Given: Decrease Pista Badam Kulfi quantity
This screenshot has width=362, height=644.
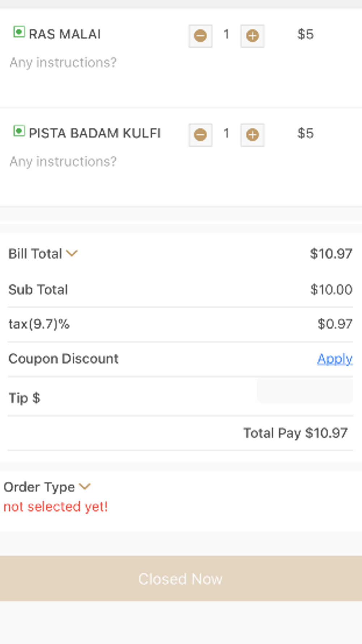Looking at the screenshot, I should click(200, 135).
